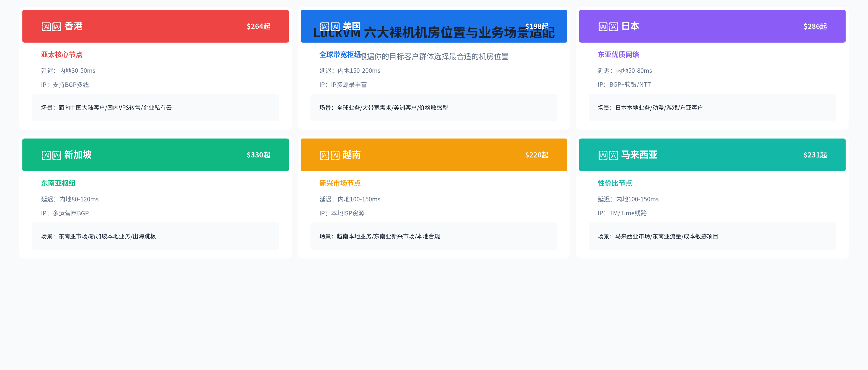
Task: Click the 性价比节点 subtitle
Action: pyautogui.click(x=615, y=183)
